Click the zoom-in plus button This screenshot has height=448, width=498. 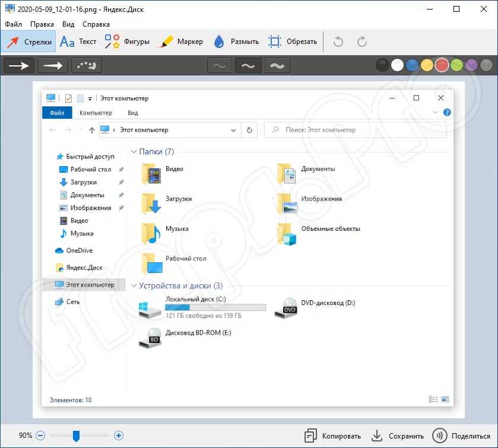point(119,436)
